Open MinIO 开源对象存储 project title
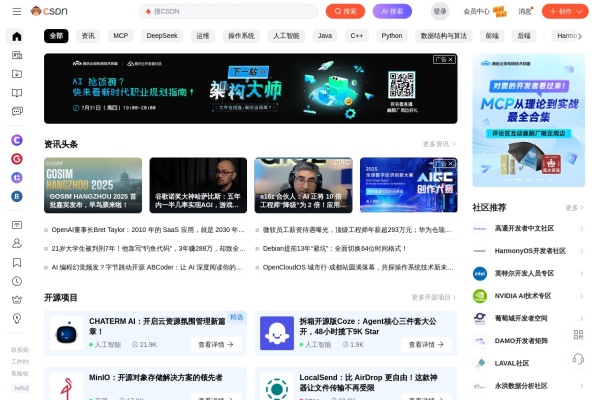Image resolution: width=600 pixels, height=400 pixels. [x=156, y=377]
